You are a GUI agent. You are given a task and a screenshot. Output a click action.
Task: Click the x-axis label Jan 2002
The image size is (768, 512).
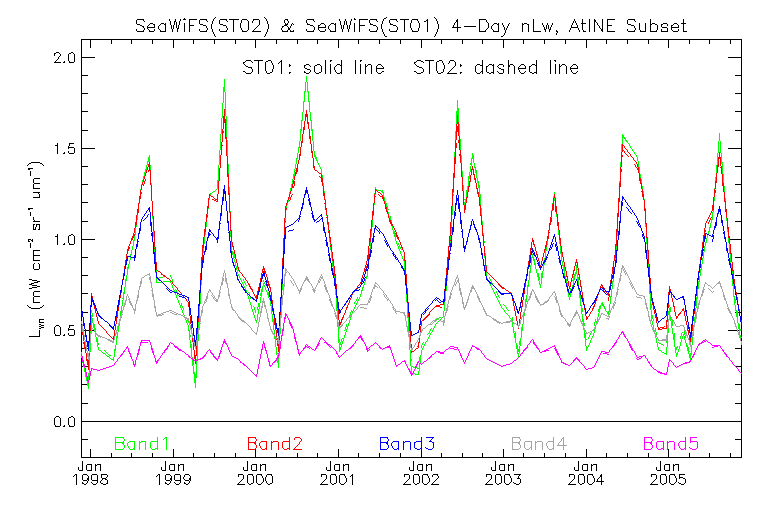[x=421, y=473]
